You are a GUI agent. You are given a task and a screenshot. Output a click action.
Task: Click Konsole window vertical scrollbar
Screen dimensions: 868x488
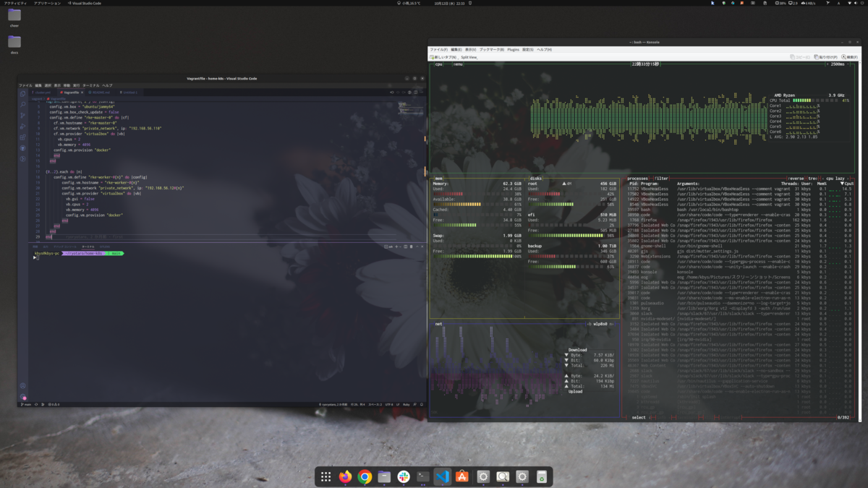point(860,241)
